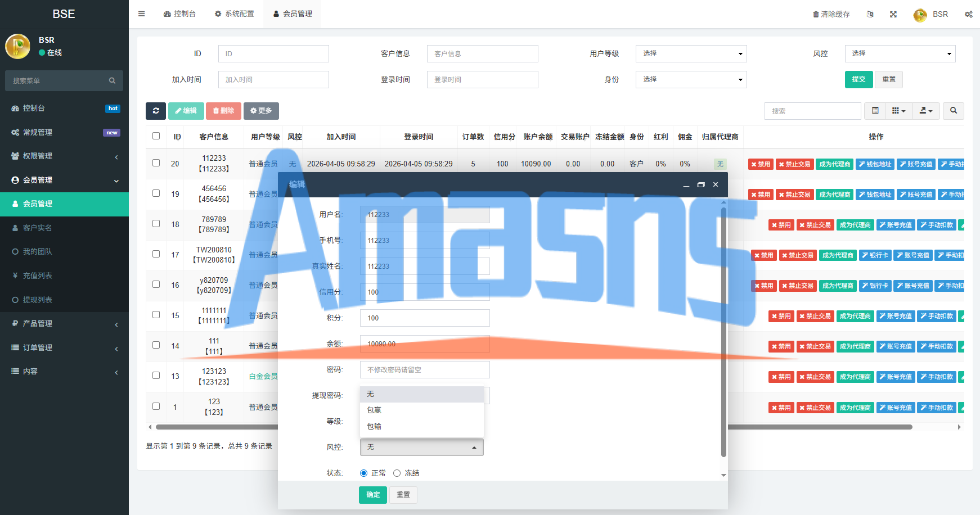980x515 pixels.
Task: Toggle the select-all checkbox in table header
Action: click(156, 136)
